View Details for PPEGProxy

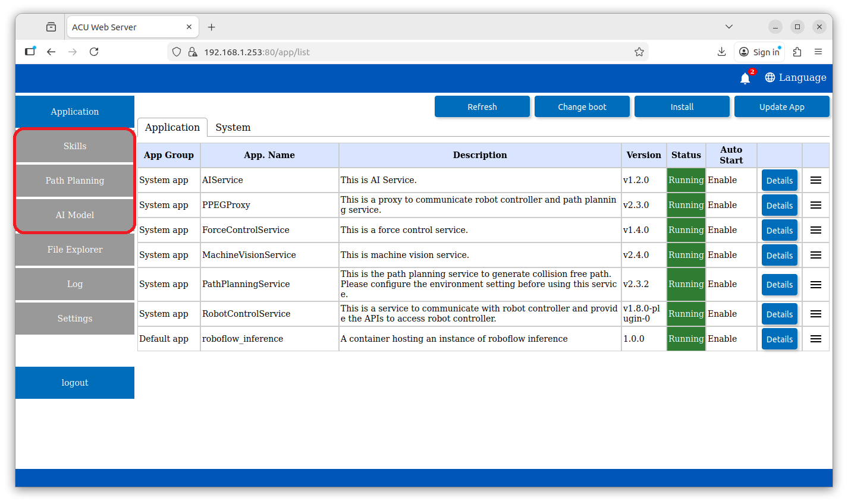780,206
